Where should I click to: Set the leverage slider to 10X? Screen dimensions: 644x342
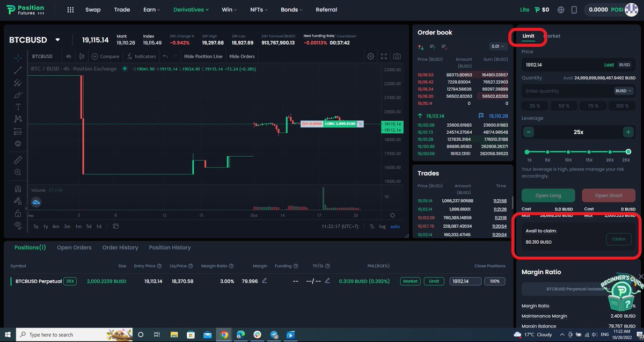click(568, 152)
